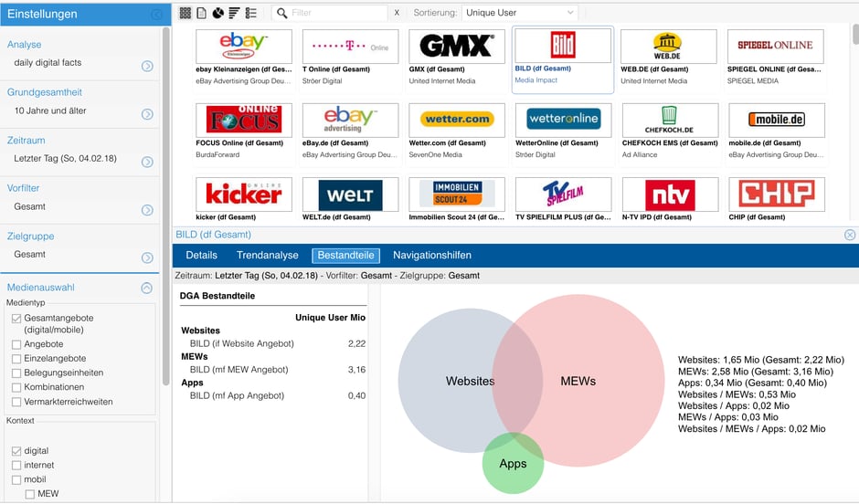Screen dimensions: 859x504
Task: Expand the Grundgesamtheit arrow
Action: point(147,114)
